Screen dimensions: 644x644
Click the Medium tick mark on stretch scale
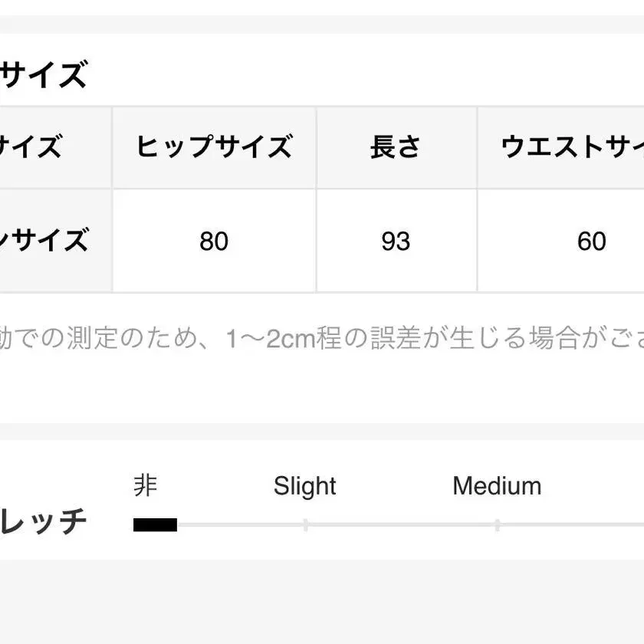tap(498, 525)
